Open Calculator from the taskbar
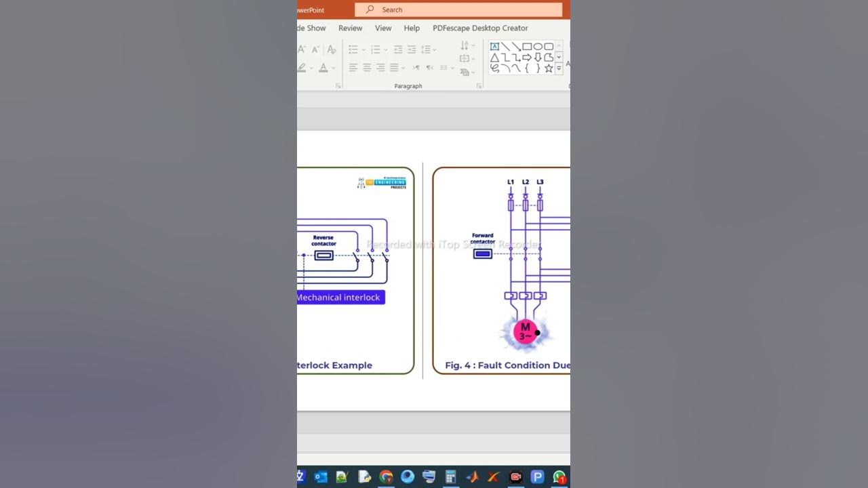 click(450, 477)
